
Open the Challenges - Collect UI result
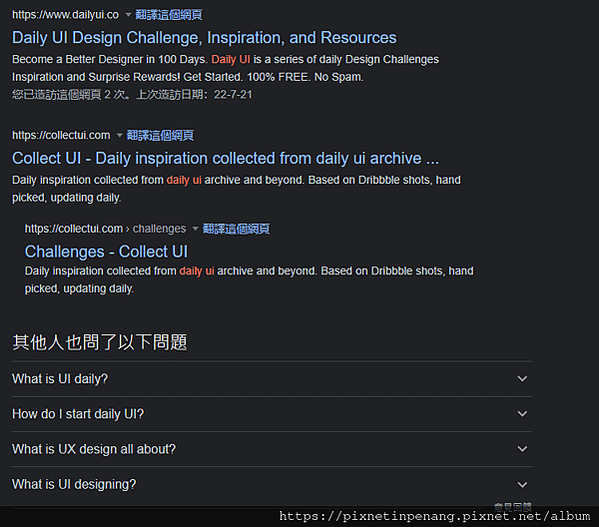click(x=106, y=252)
